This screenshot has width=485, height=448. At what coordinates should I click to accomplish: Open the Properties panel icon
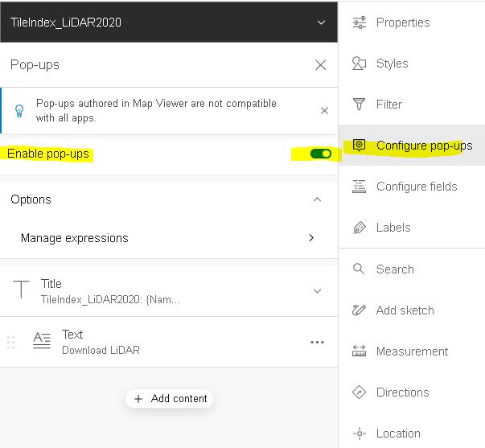tap(360, 23)
